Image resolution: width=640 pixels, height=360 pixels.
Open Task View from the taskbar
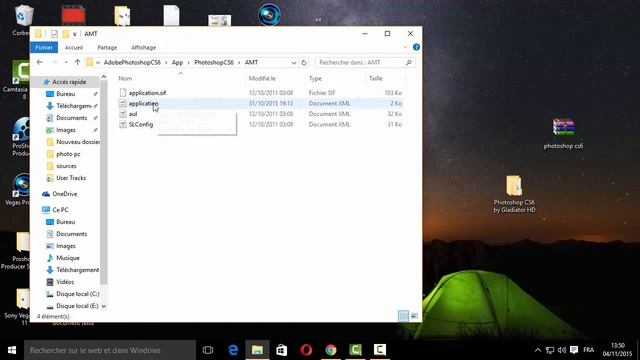click(208, 350)
